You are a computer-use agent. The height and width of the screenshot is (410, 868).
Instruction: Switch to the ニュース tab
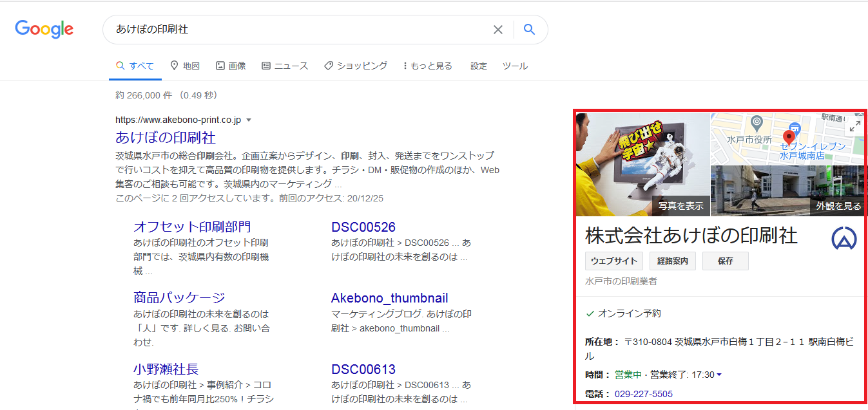point(285,66)
